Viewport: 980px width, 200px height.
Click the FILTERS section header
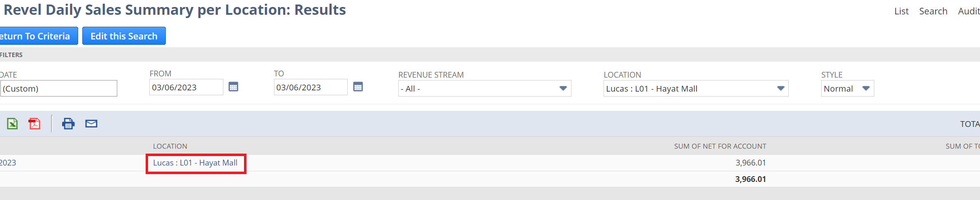pyautogui.click(x=11, y=55)
